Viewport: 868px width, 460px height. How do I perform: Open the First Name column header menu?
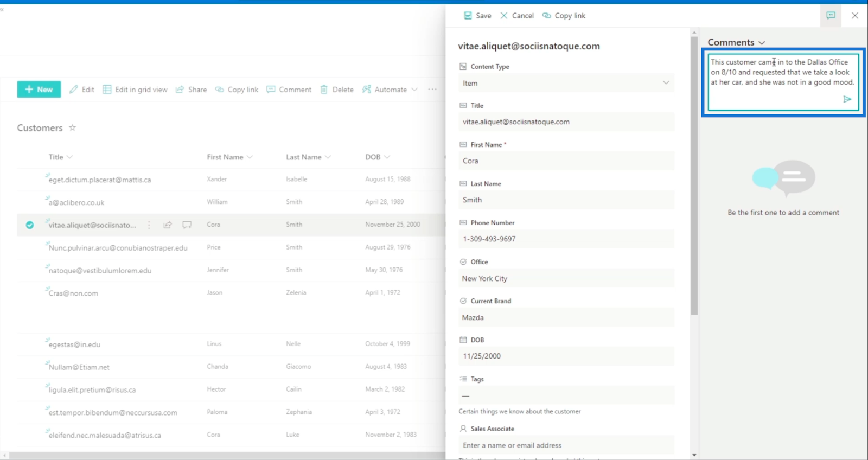(x=229, y=157)
